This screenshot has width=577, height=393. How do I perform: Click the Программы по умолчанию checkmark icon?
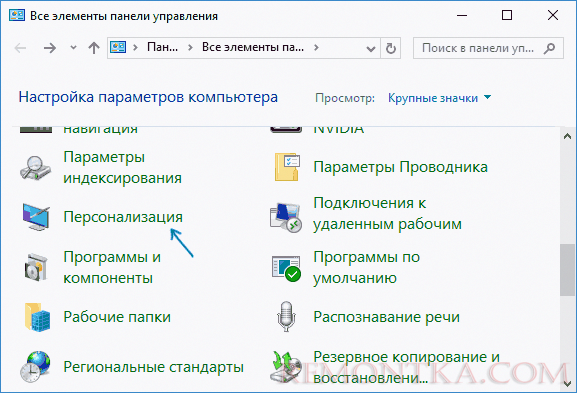point(286,268)
